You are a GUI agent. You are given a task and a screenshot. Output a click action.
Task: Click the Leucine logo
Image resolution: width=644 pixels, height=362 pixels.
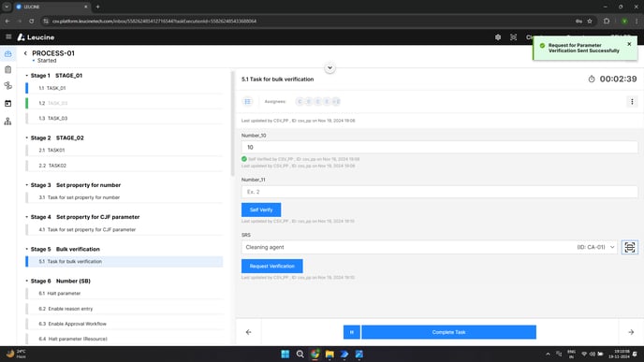[x=36, y=37]
